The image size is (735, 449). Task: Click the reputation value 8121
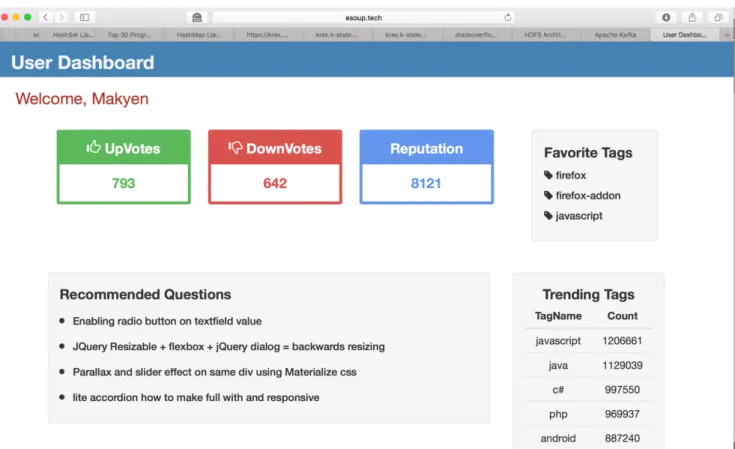(426, 183)
